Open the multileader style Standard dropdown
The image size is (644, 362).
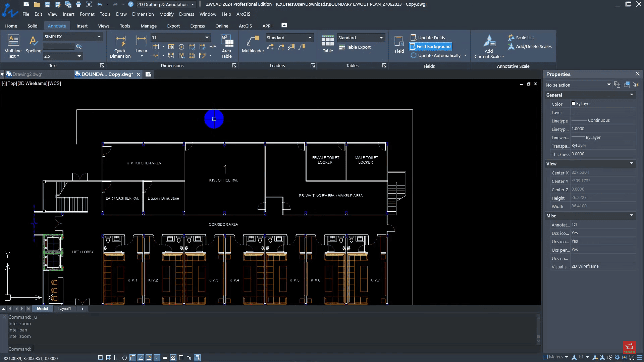[x=310, y=38]
